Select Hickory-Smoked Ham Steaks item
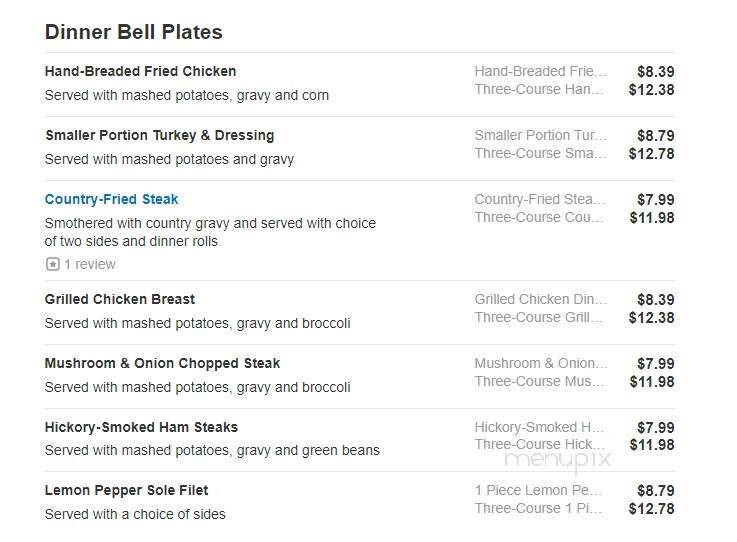 141,427
